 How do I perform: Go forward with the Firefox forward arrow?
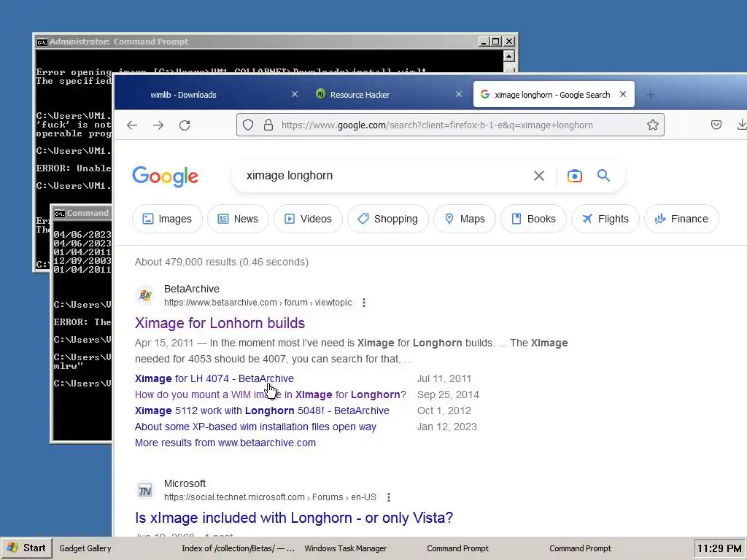(x=158, y=125)
